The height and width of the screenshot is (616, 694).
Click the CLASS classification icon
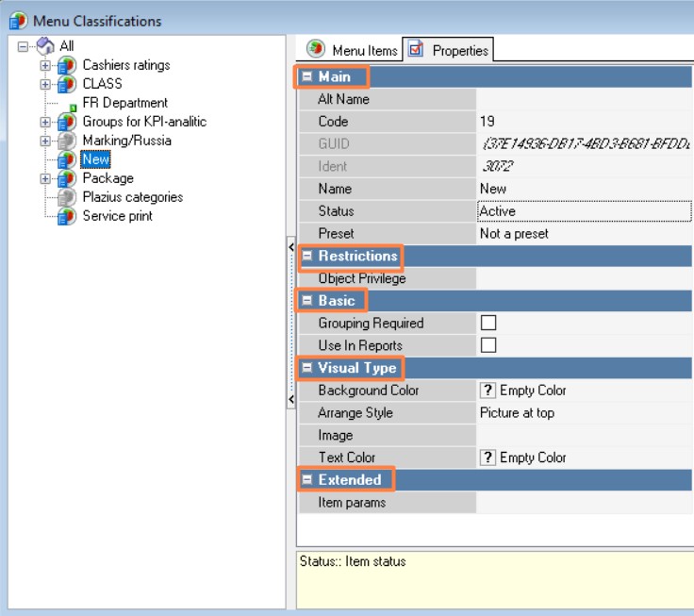tap(66, 84)
